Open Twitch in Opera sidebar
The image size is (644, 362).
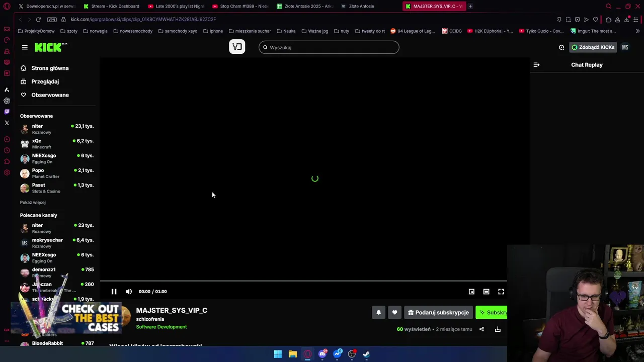(7, 112)
